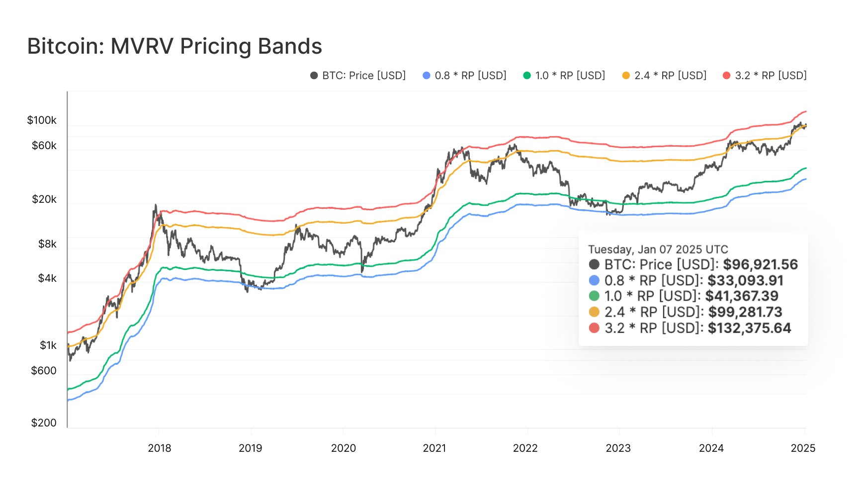Click the tooltip's red 3.2 * RP dot

pyautogui.click(x=594, y=328)
